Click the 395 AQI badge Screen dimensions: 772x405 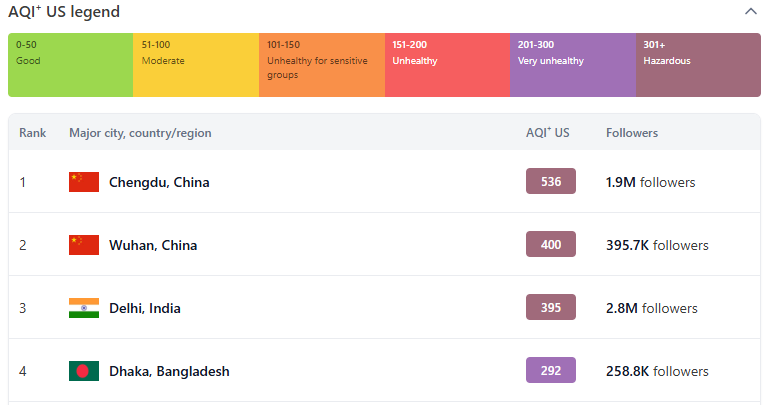[551, 307]
